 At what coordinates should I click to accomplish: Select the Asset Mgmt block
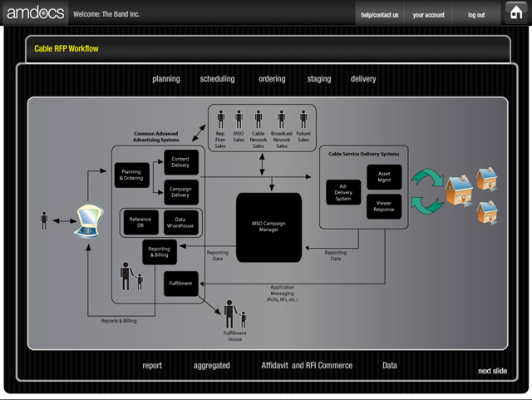384,177
